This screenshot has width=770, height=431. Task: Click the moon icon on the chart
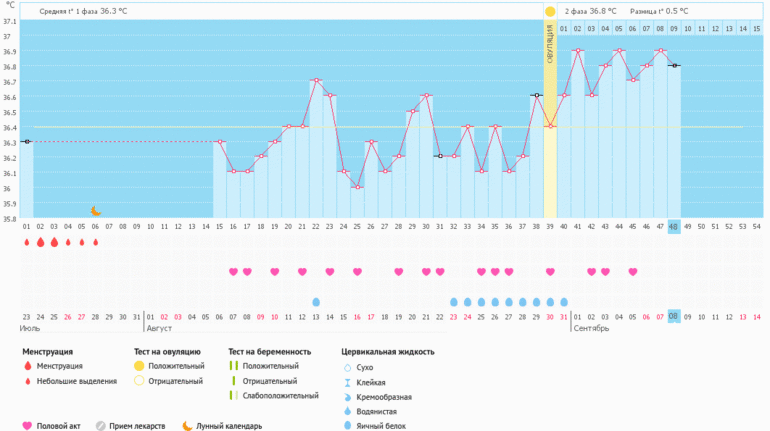click(96, 211)
